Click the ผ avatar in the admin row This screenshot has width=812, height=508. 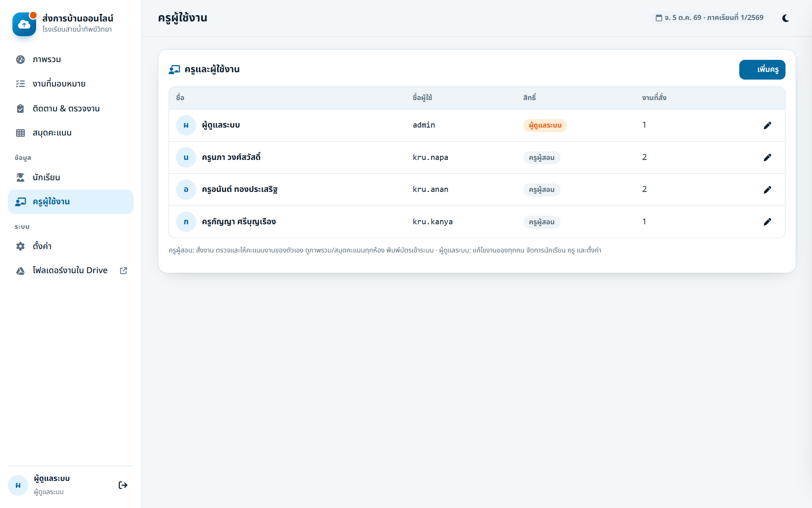(x=186, y=125)
